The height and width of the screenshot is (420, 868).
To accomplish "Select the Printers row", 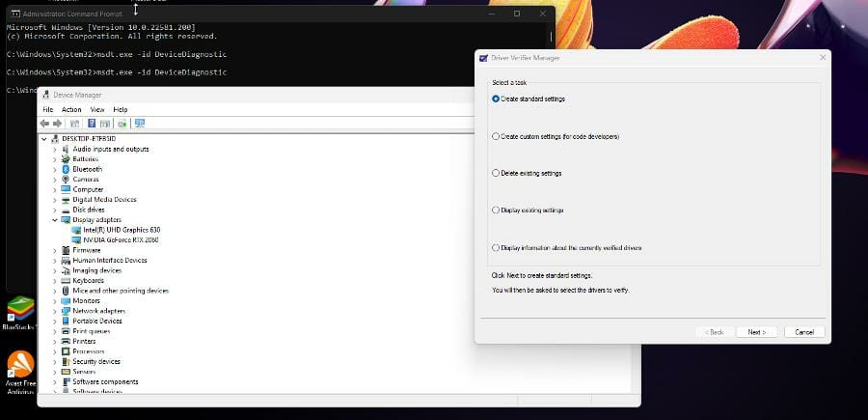I will click(x=79, y=342).
